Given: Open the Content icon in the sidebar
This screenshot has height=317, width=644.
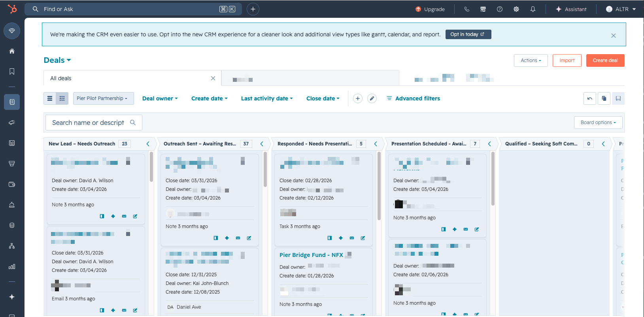Looking at the screenshot, I should (12, 143).
